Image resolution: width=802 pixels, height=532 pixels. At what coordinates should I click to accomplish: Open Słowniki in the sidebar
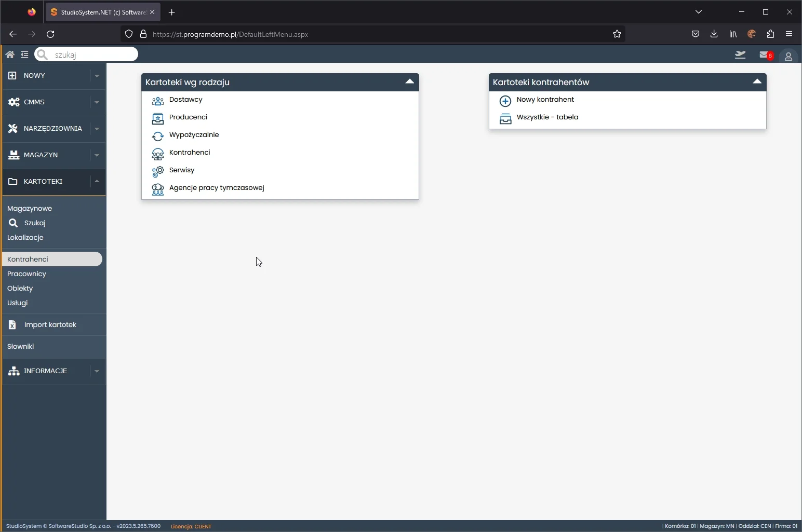(x=21, y=346)
